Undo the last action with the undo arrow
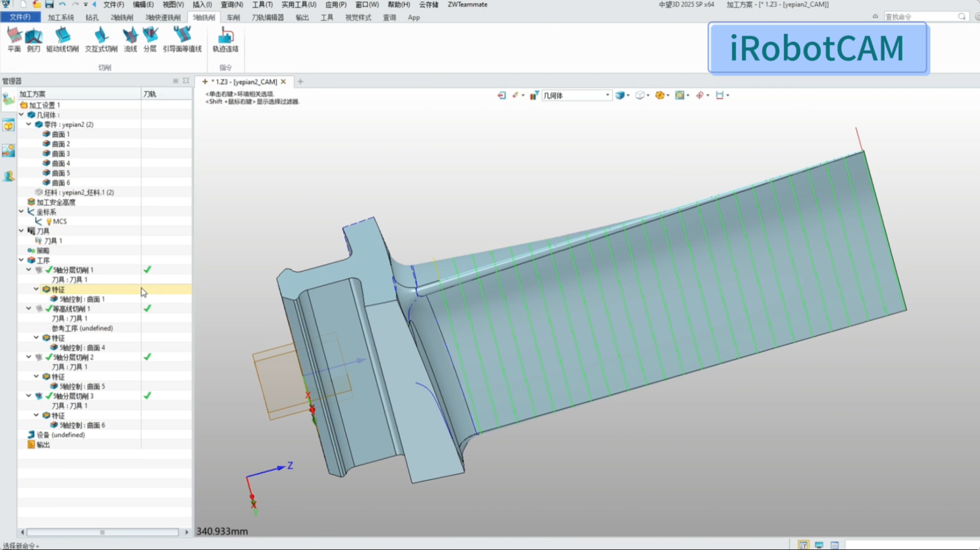The image size is (980, 550). pos(62,4)
